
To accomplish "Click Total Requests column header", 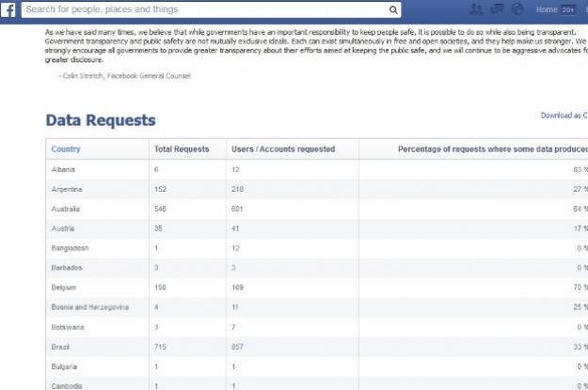I will 182,149.
